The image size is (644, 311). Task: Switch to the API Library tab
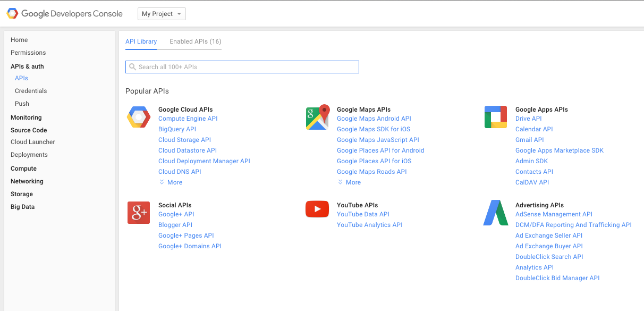(x=141, y=41)
